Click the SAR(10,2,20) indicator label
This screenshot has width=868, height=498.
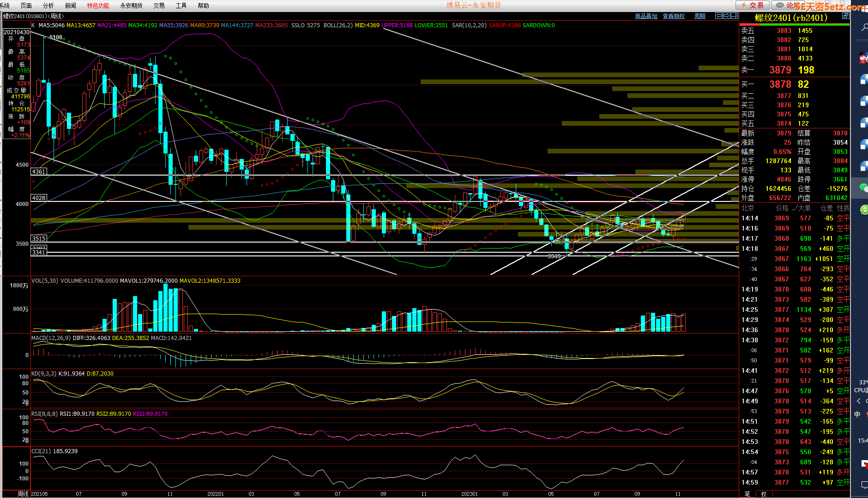point(469,25)
